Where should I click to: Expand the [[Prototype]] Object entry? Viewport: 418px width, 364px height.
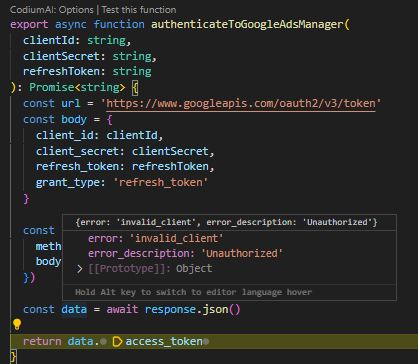point(79,269)
